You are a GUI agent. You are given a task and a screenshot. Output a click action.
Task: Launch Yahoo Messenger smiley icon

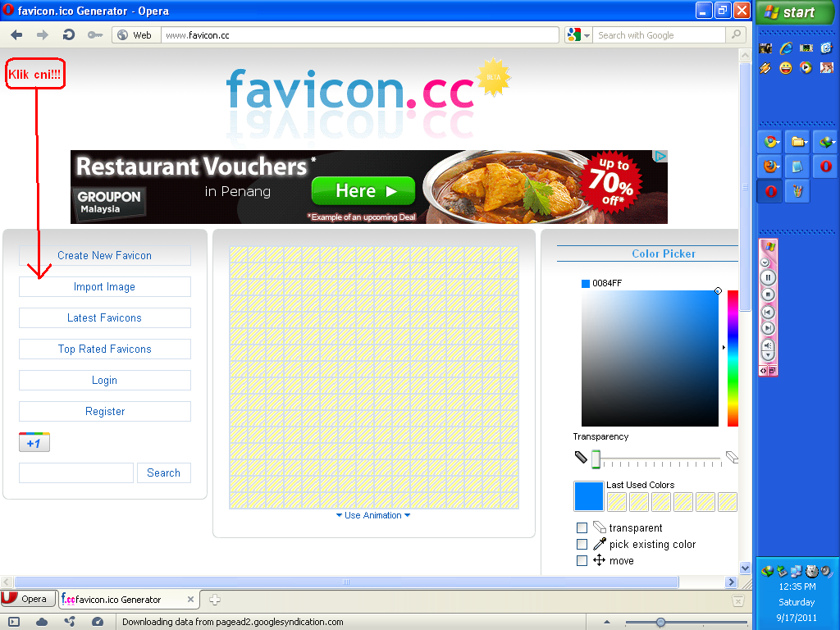coord(786,68)
